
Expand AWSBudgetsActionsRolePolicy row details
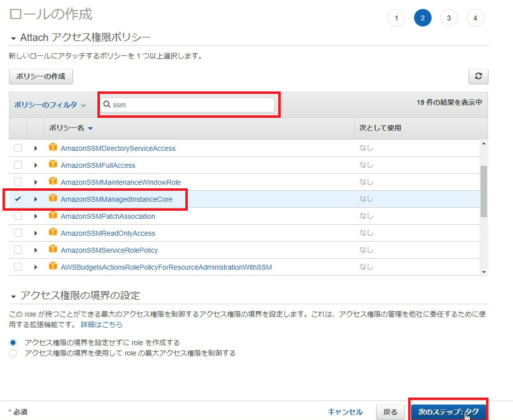coord(35,267)
